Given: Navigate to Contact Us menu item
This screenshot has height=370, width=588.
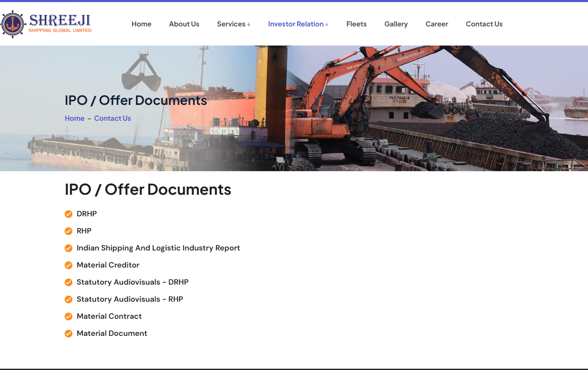Looking at the screenshot, I should (484, 24).
